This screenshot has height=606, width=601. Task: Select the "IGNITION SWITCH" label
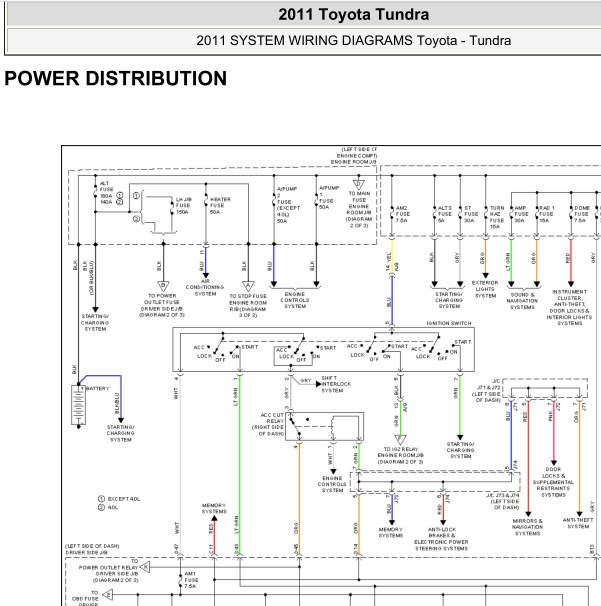click(x=449, y=323)
